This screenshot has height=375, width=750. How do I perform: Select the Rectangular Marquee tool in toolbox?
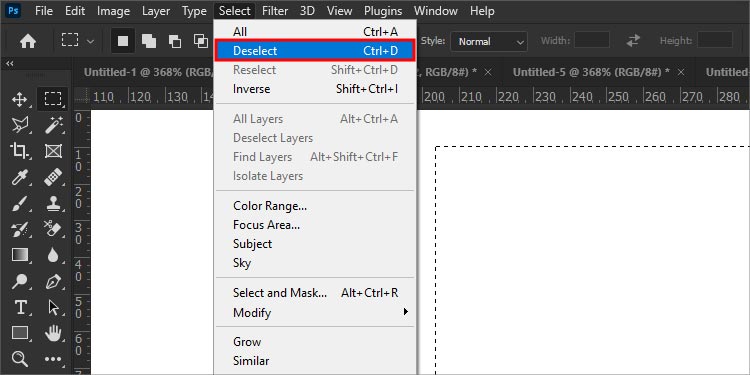(53, 99)
